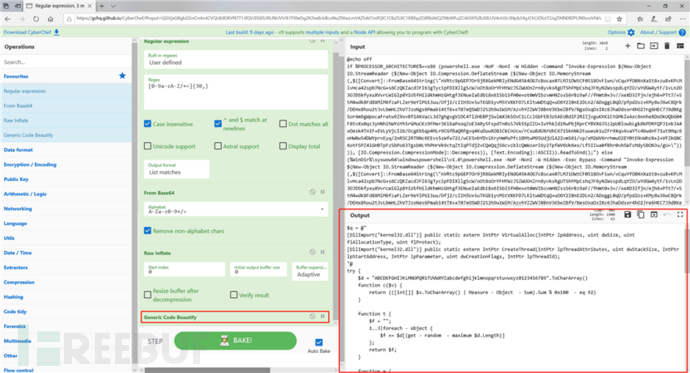This screenshot has height=373, width=690.
Task: Open Options gear icon
Action: 631,32
